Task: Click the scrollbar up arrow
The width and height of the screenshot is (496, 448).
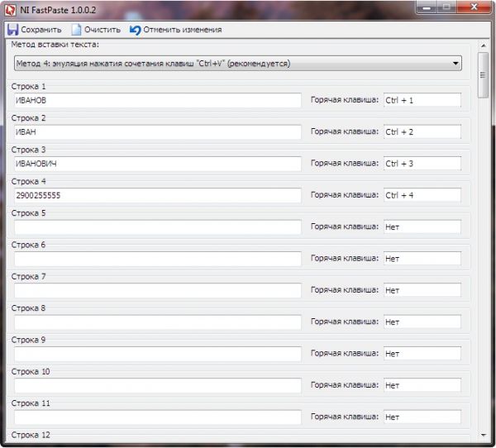Action: tap(483, 46)
